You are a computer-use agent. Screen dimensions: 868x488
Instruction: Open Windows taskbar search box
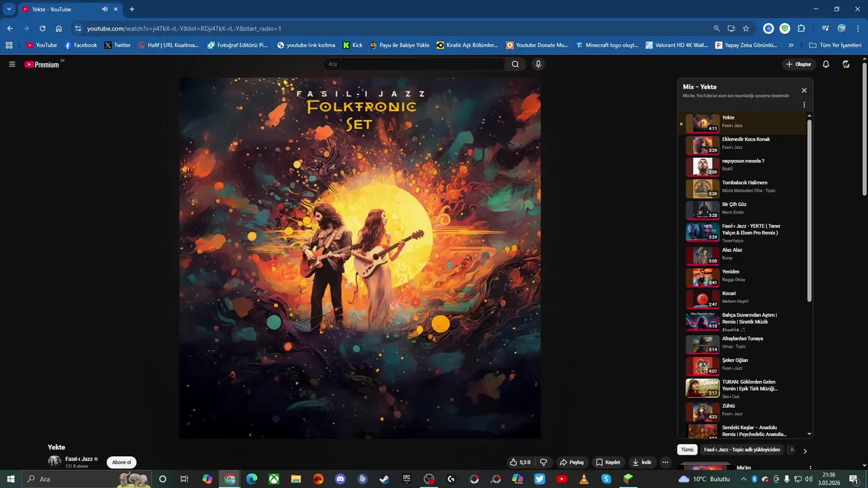pyautogui.click(x=87, y=479)
